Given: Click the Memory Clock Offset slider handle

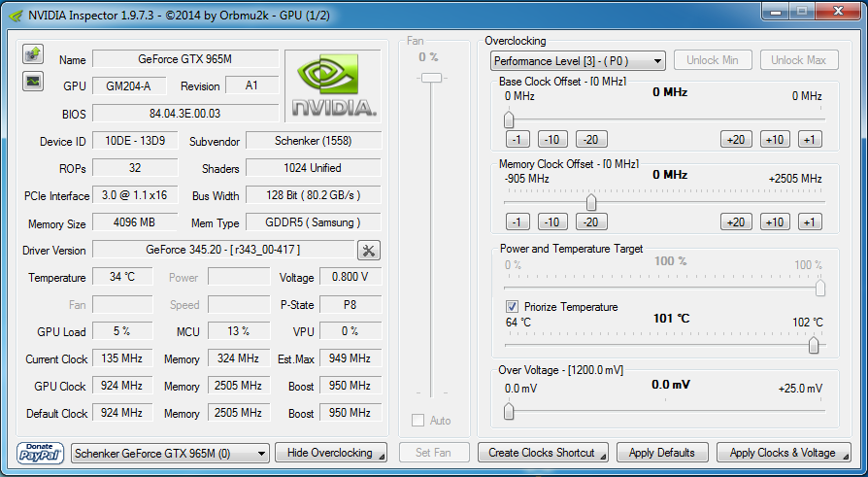Looking at the screenshot, I should [591, 202].
